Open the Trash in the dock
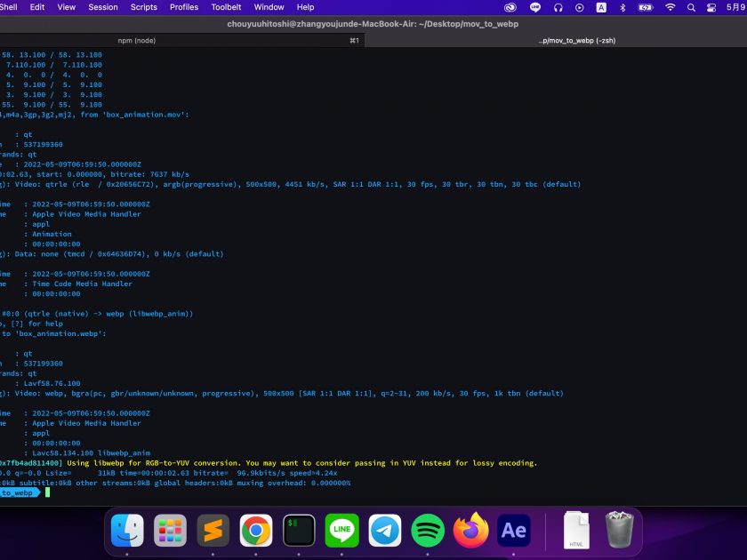747x560 pixels. [619, 531]
